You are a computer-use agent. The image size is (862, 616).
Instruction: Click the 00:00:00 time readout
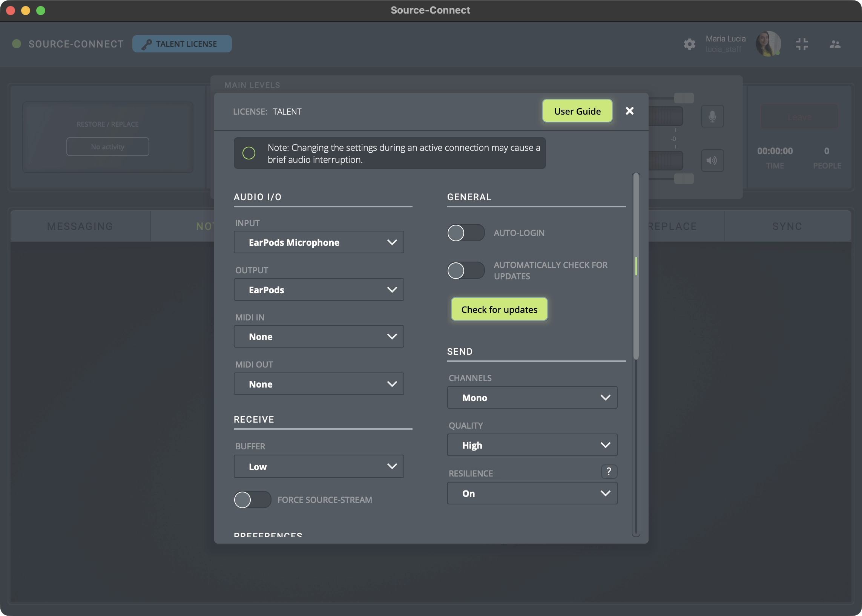tap(775, 151)
